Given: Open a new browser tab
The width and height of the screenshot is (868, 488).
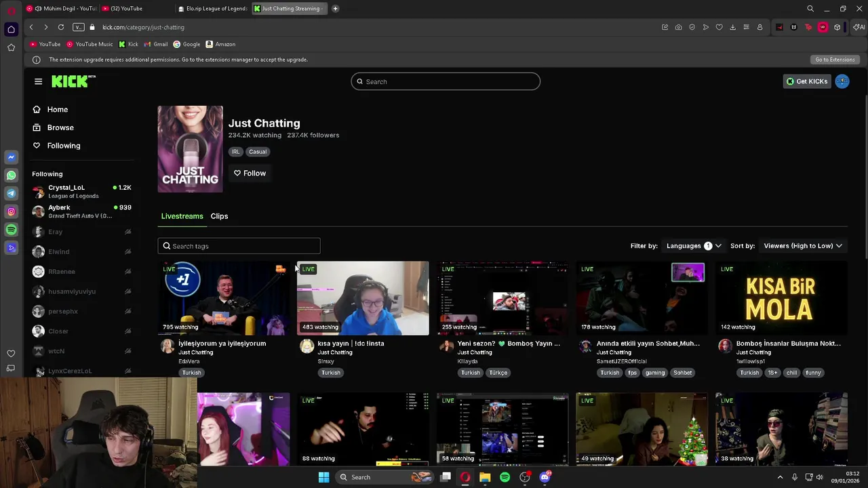Looking at the screenshot, I should [x=335, y=9].
